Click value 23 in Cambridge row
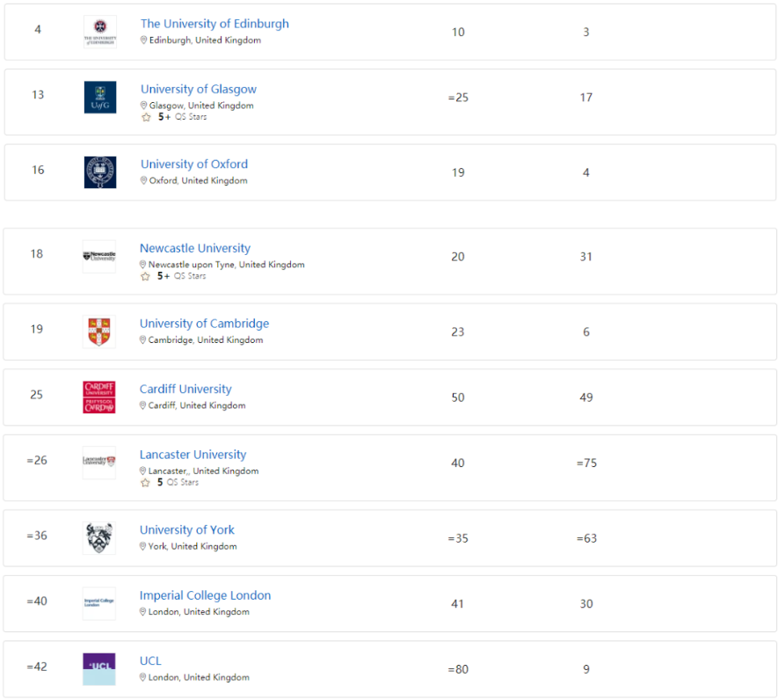 457,332
